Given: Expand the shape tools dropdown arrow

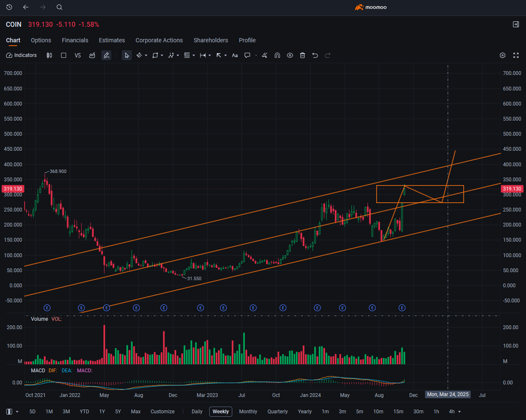Looking at the screenshot, I should [x=162, y=55].
